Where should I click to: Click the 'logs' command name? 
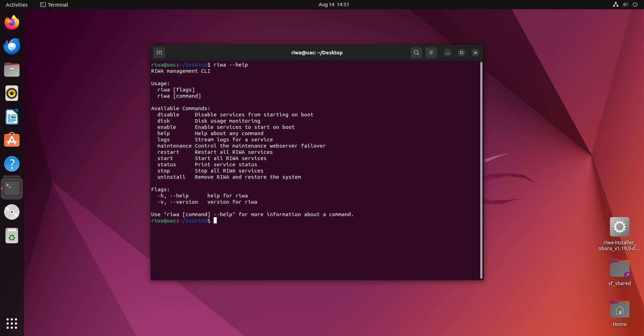[x=164, y=140]
